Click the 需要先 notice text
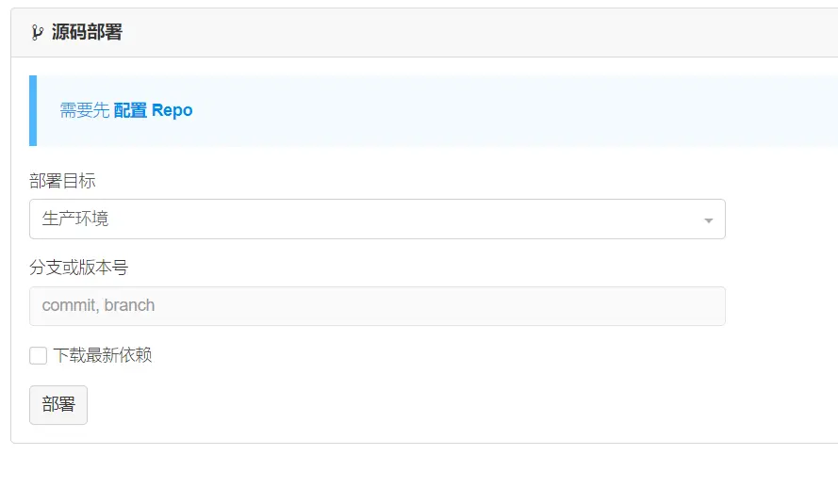The width and height of the screenshot is (838, 504). coord(85,110)
